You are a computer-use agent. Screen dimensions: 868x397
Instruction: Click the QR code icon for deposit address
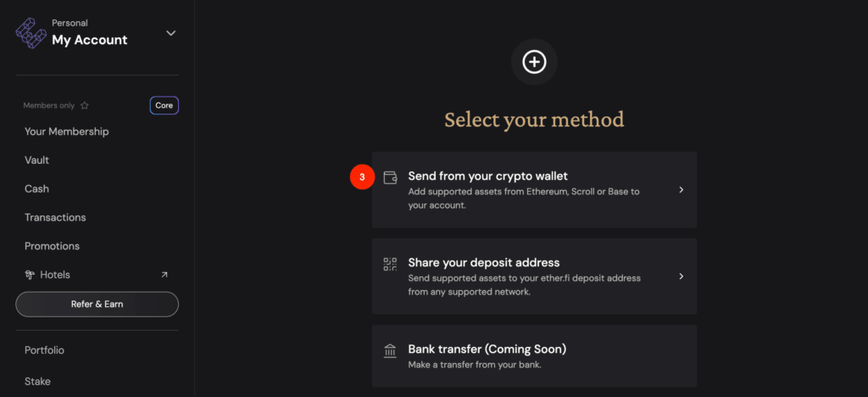pyautogui.click(x=390, y=264)
